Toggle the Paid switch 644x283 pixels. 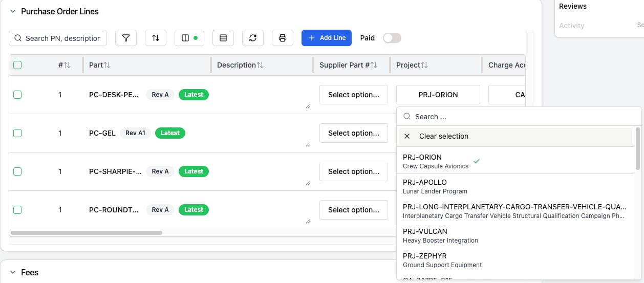[392, 38]
